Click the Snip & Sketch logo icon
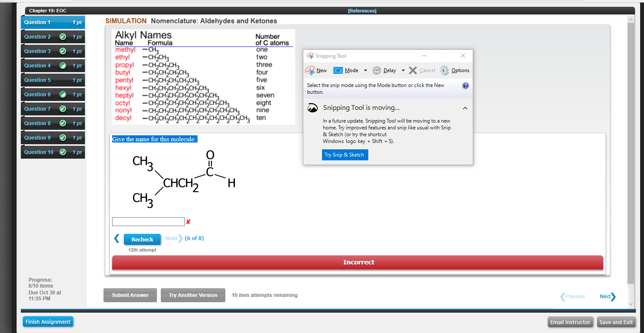 click(312, 108)
